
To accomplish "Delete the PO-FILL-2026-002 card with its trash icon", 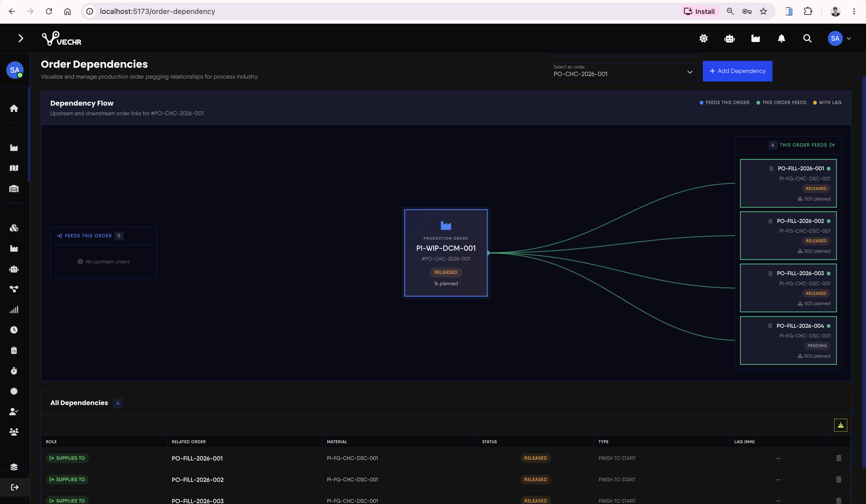I will [x=770, y=221].
